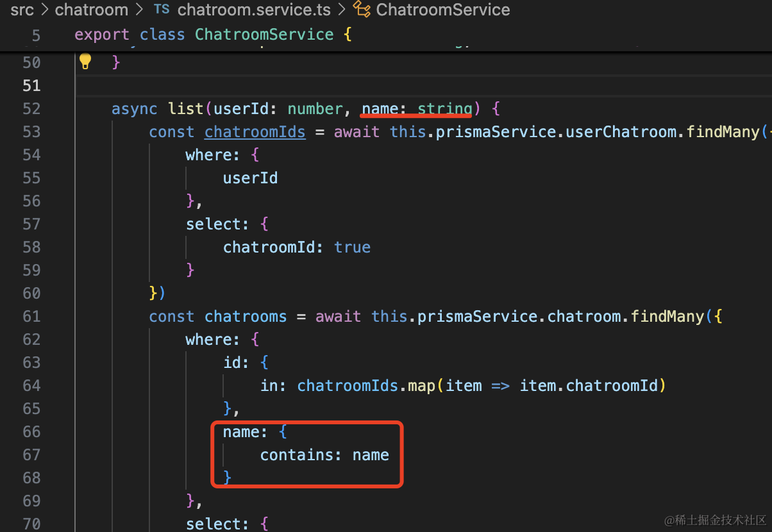Viewport: 772px width, 532px height.
Task: Click the TS file icon in breadcrumb
Action: 162,10
